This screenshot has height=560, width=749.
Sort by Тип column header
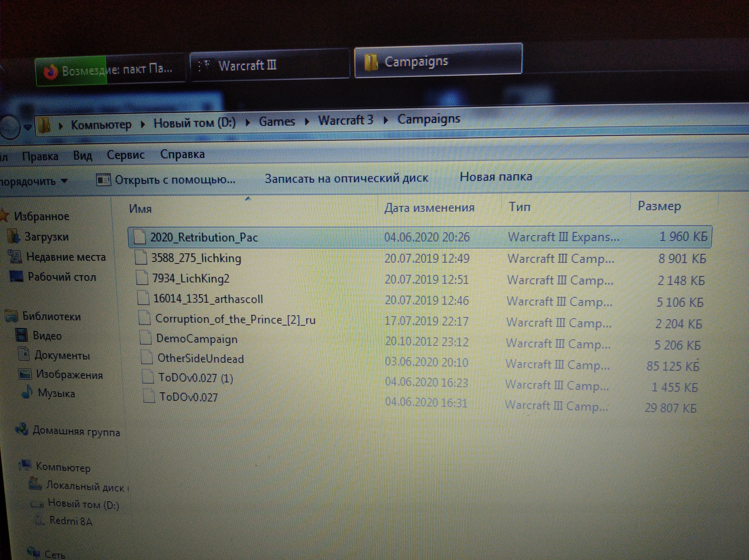point(519,206)
